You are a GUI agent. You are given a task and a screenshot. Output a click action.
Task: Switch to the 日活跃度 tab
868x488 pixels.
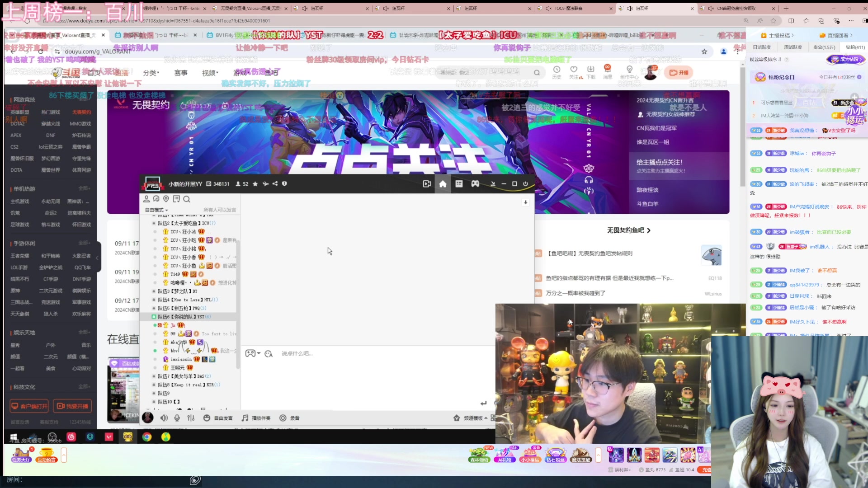click(762, 47)
